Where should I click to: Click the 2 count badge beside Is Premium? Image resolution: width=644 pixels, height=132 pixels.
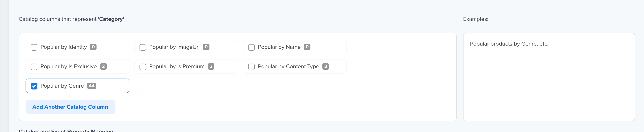click(x=211, y=66)
